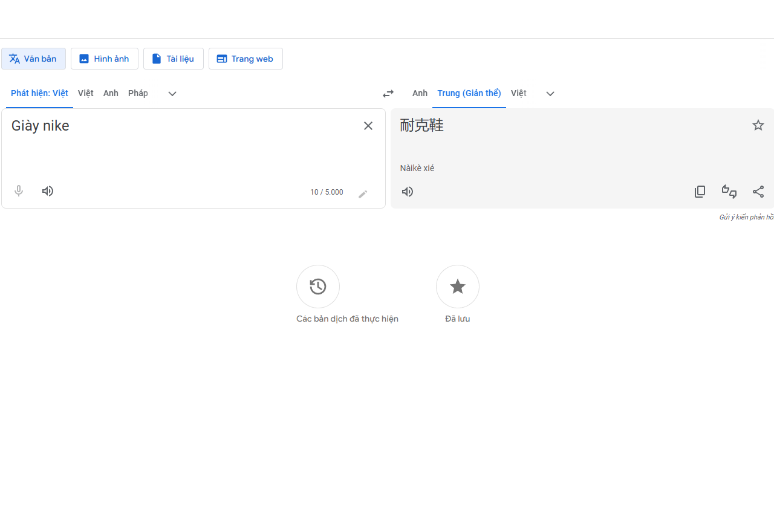Screen dimensions: 774x532
Task: Expand more source languages chevron
Action: (172, 94)
